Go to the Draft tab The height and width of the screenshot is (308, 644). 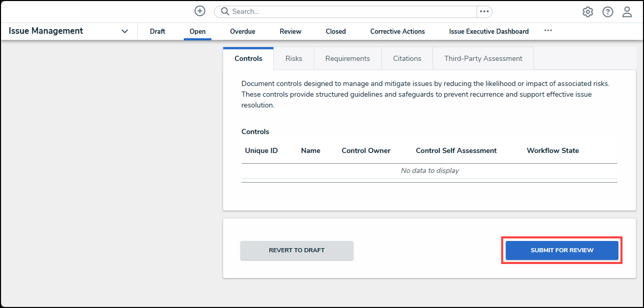[x=158, y=31]
